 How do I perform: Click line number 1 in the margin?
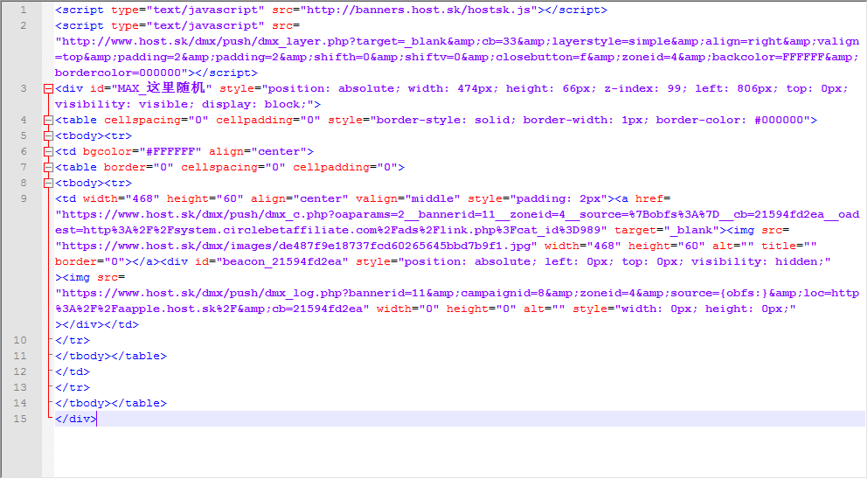(x=24, y=10)
